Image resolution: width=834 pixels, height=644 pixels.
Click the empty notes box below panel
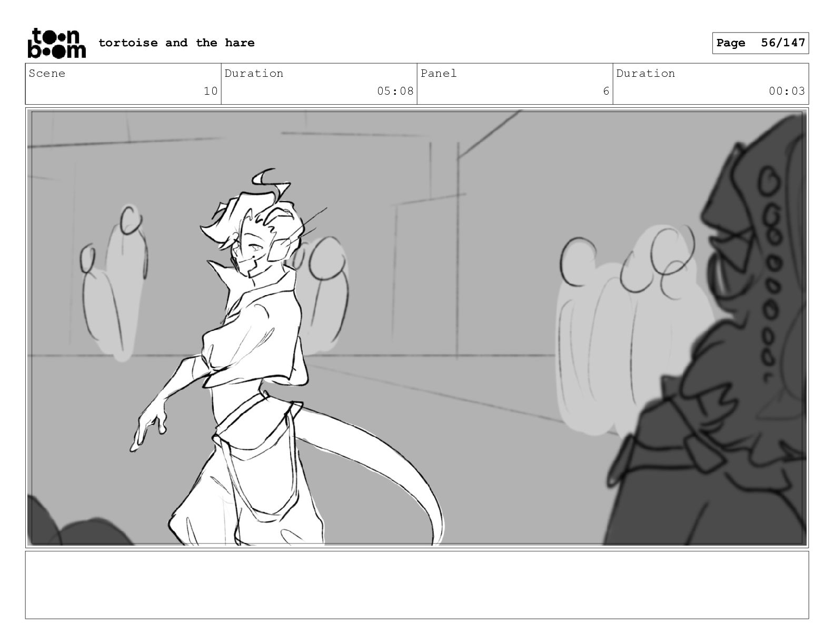(x=417, y=585)
